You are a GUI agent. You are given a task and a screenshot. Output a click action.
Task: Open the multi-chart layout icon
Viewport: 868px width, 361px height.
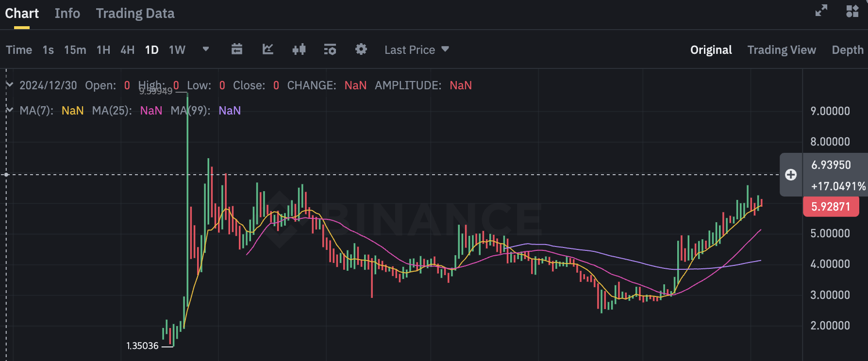[852, 11]
